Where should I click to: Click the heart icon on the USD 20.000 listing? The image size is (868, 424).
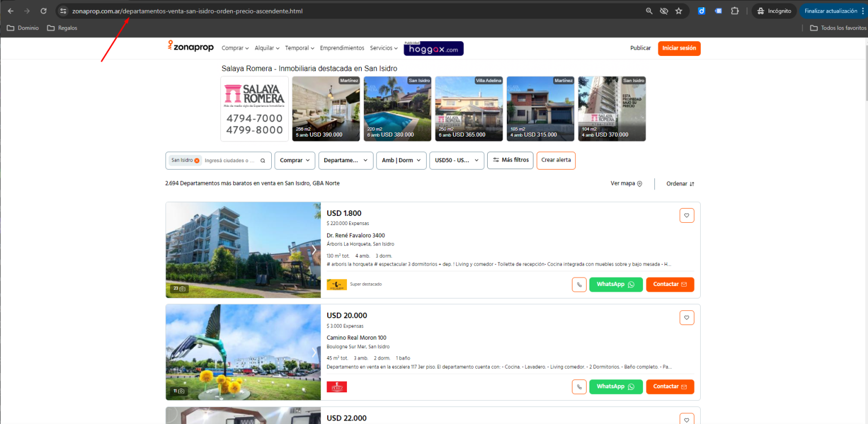687,317
